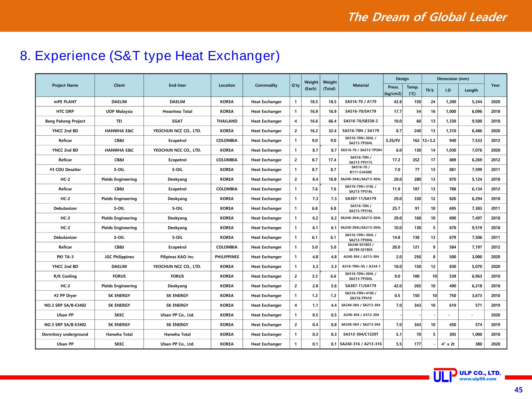The width and height of the screenshot is (532, 399).
Task: Click the 'JGC Philippines' client cell
Action: tap(119, 257)
